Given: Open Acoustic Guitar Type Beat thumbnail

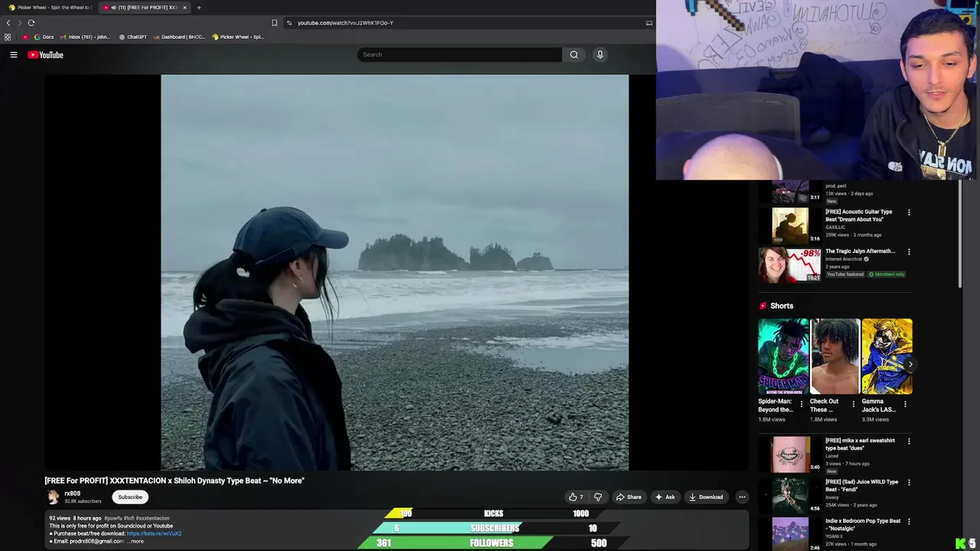Looking at the screenshot, I should point(790,226).
